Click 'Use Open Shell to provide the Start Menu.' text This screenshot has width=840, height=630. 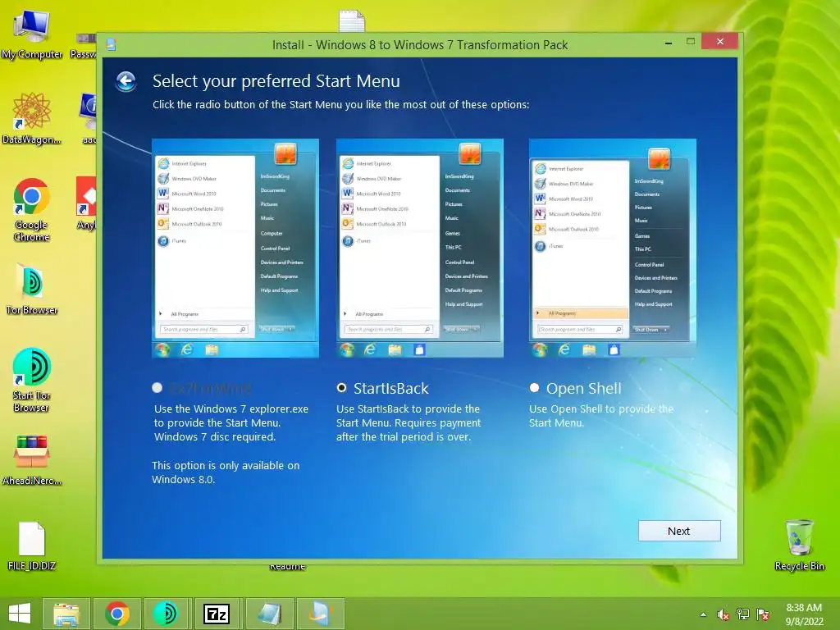click(601, 416)
